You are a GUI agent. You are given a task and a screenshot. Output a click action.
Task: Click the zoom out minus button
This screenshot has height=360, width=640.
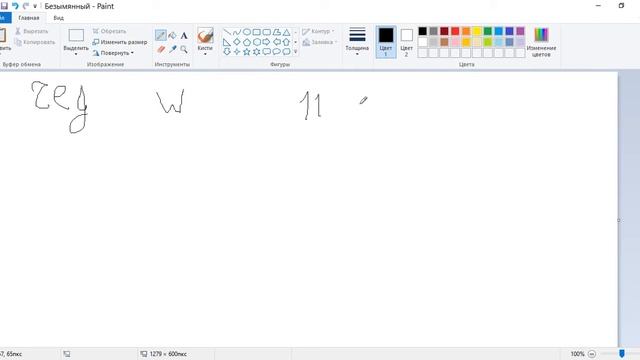(592, 354)
